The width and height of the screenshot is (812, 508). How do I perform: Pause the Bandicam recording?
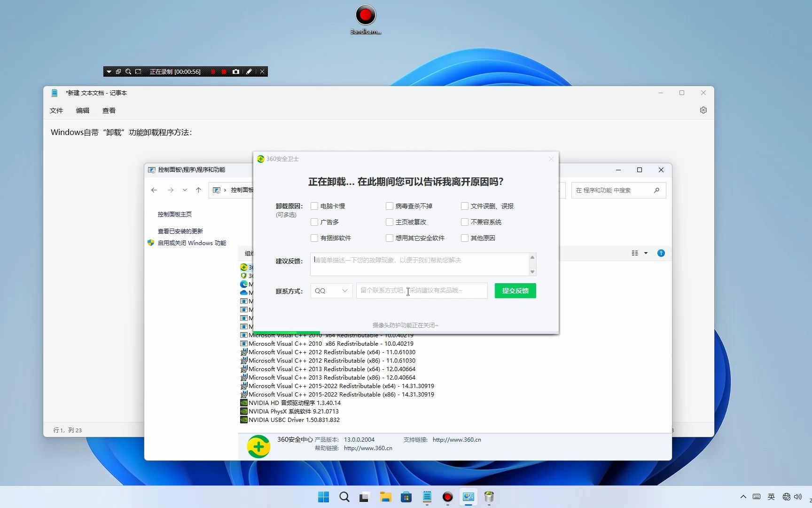click(213, 72)
